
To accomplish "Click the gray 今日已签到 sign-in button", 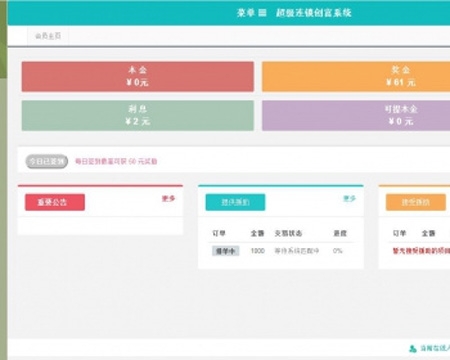I will [47, 161].
